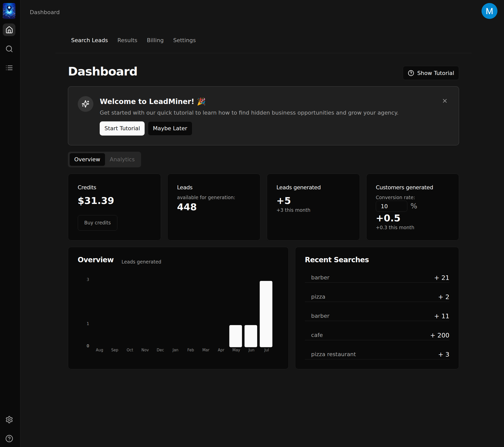The image size is (504, 447).
Task: Select the 'cafe' recent search
Action: tap(377, 335)
